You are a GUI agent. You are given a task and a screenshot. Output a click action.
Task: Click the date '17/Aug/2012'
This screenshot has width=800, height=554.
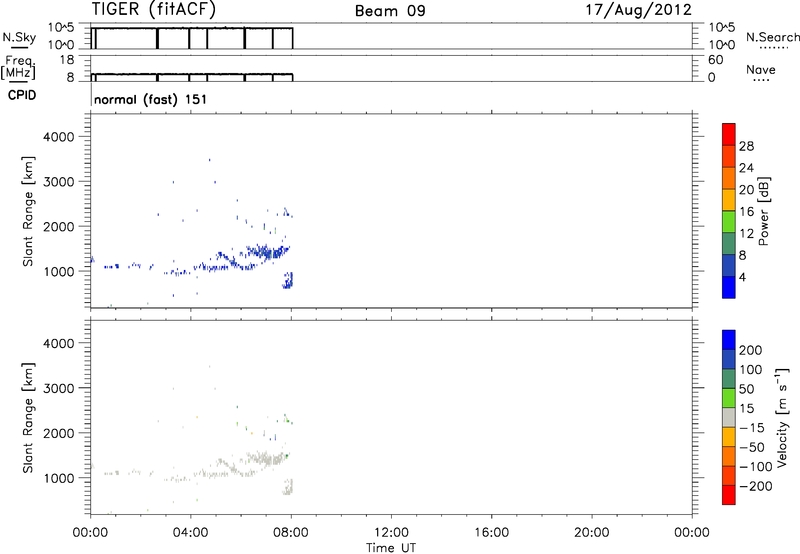tap(638, 10)
